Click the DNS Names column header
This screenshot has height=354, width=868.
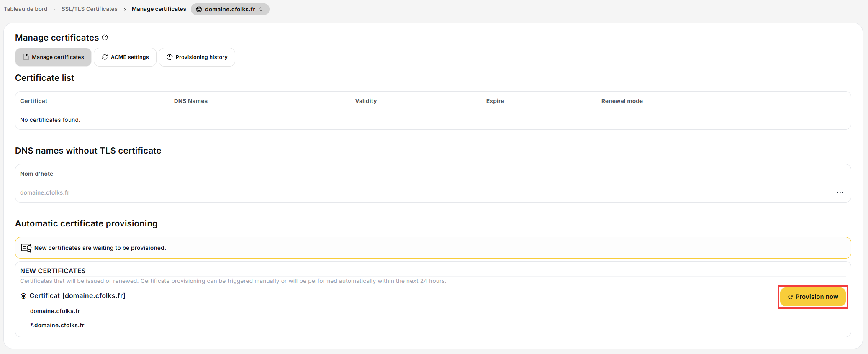[x=191, y=101]
